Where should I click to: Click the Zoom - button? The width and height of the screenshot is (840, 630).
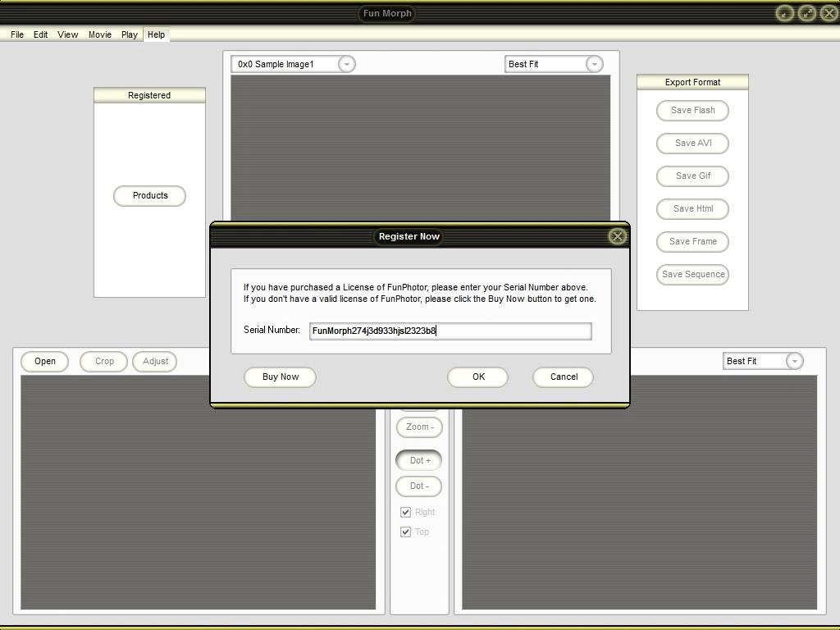click(x=419, y=427)
